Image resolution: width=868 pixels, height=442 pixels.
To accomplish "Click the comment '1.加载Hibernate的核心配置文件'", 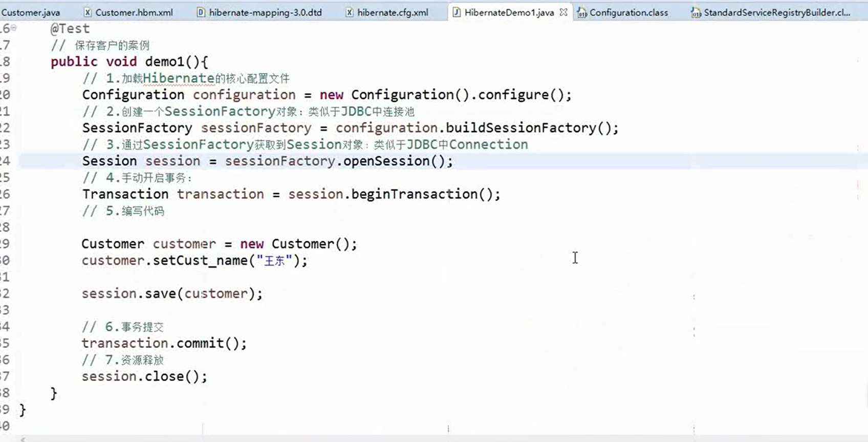I will coord(186,78).
